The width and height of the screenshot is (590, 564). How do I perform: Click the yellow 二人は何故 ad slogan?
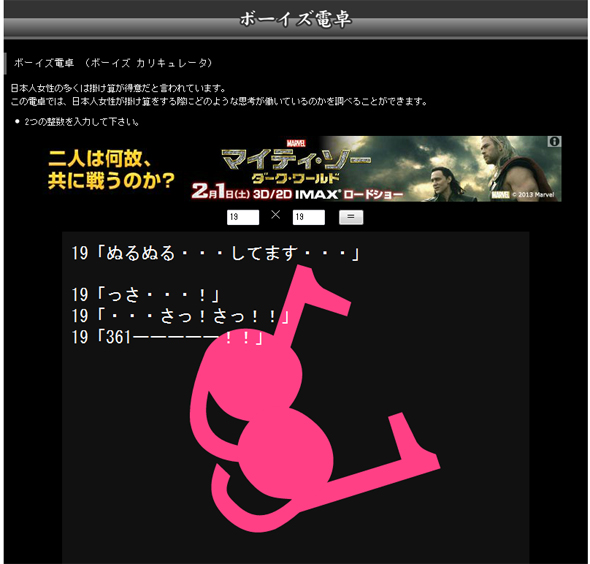click(x=112, y=169)
